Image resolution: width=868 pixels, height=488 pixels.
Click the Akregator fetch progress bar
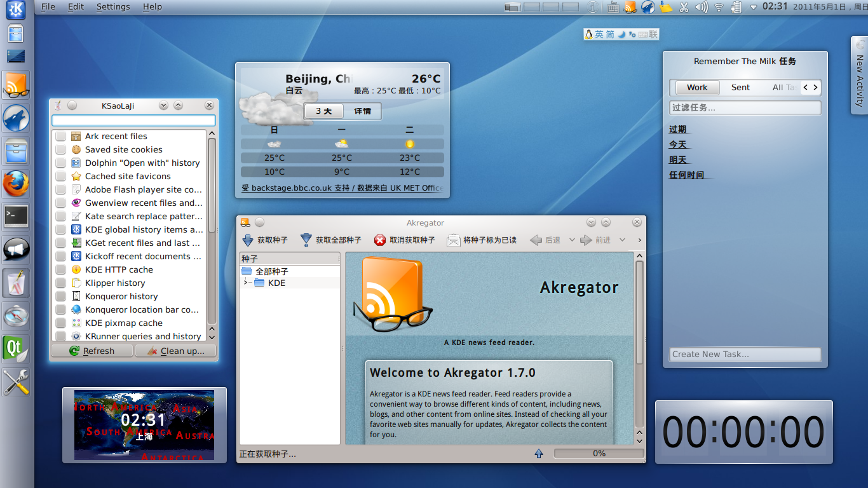coord(599,454)
